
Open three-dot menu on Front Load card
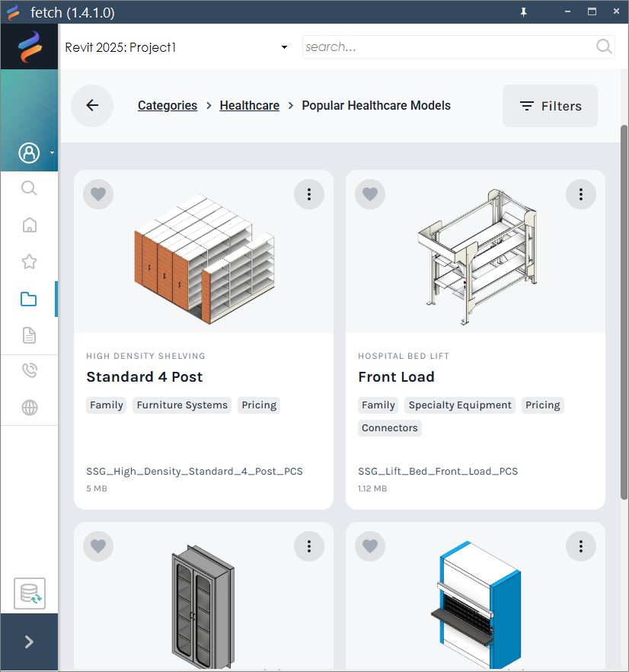[x=581, y=194]
